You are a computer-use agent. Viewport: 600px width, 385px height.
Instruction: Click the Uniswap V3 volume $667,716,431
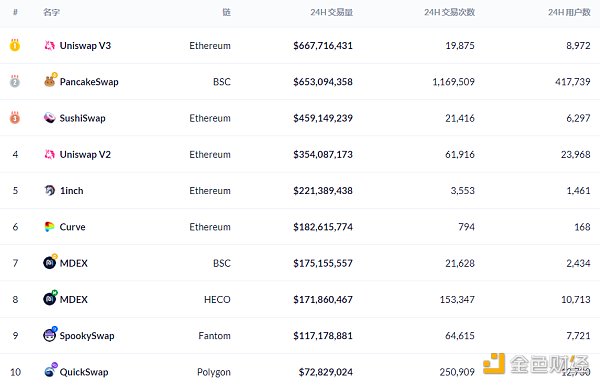323,46
